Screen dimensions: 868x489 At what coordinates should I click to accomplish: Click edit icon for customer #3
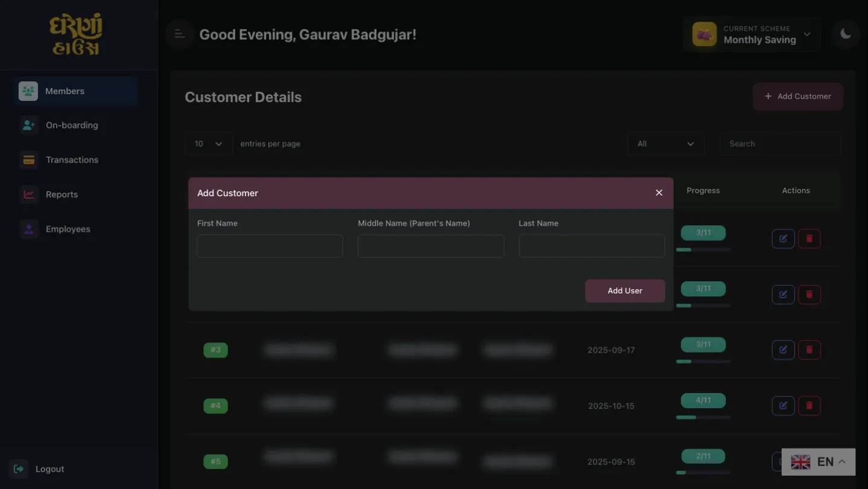coord(783,350)
